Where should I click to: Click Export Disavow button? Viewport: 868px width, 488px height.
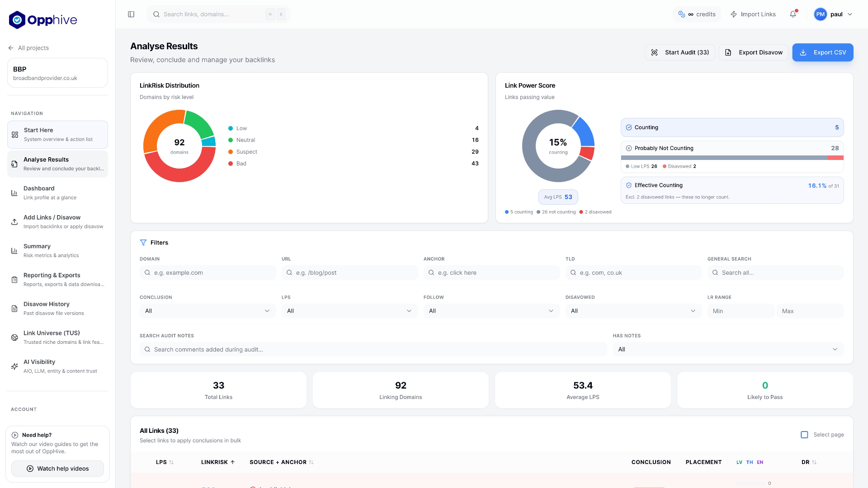tap(754, 52)
